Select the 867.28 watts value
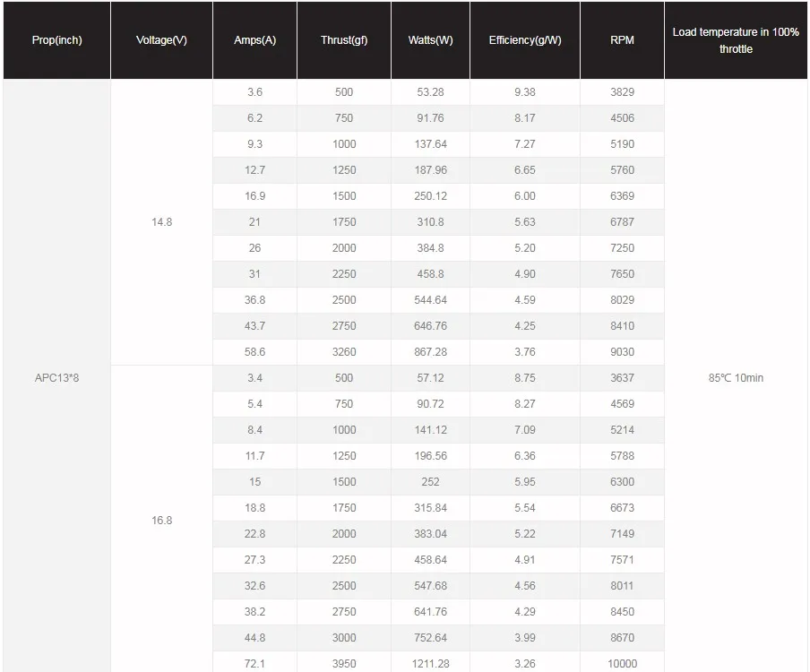810x672 pixels. point(430,352)
